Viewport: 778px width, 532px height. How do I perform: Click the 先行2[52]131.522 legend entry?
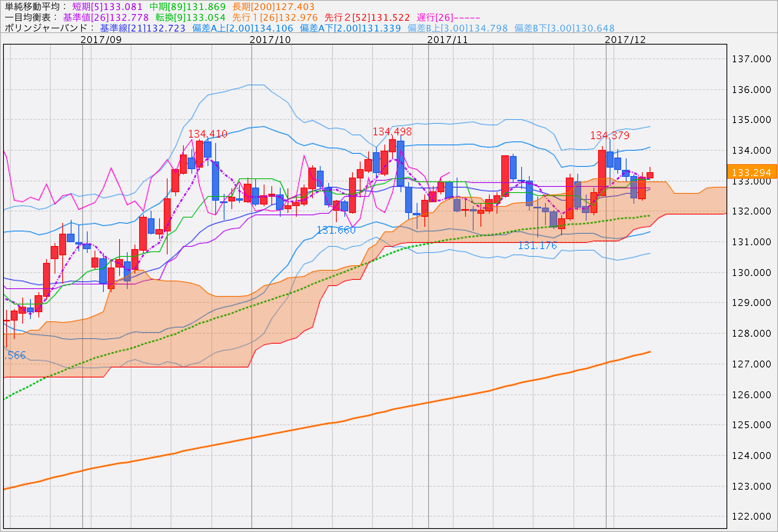[367, 17]
